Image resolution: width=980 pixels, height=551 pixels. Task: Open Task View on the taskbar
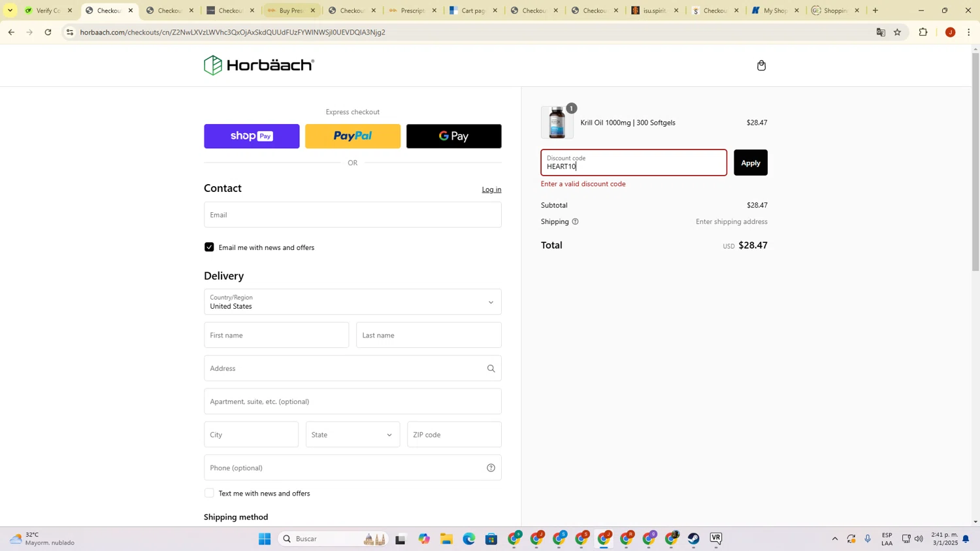(401, 539)
